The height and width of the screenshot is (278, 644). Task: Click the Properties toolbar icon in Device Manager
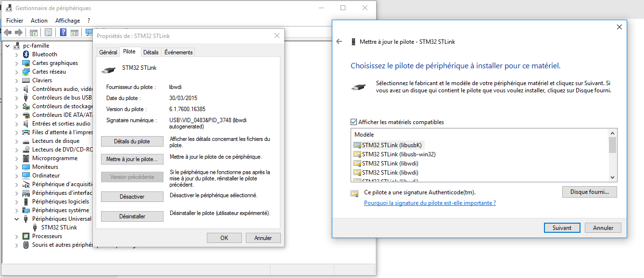coord(48,33)
